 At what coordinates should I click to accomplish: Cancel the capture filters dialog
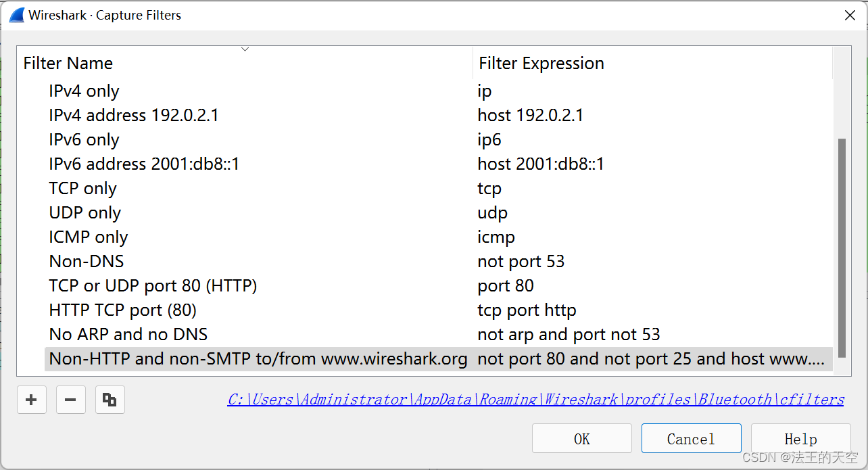691,439
